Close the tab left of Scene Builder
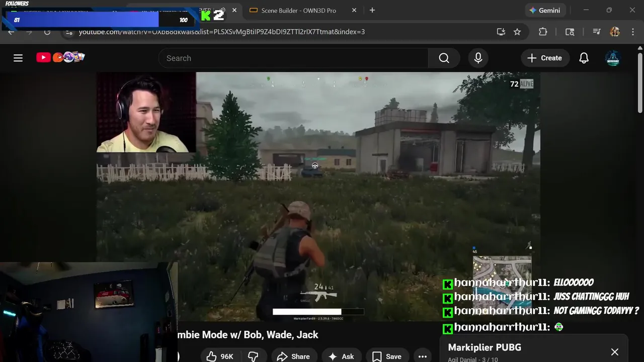Screen dimensions: 644x362 point(234,10)
